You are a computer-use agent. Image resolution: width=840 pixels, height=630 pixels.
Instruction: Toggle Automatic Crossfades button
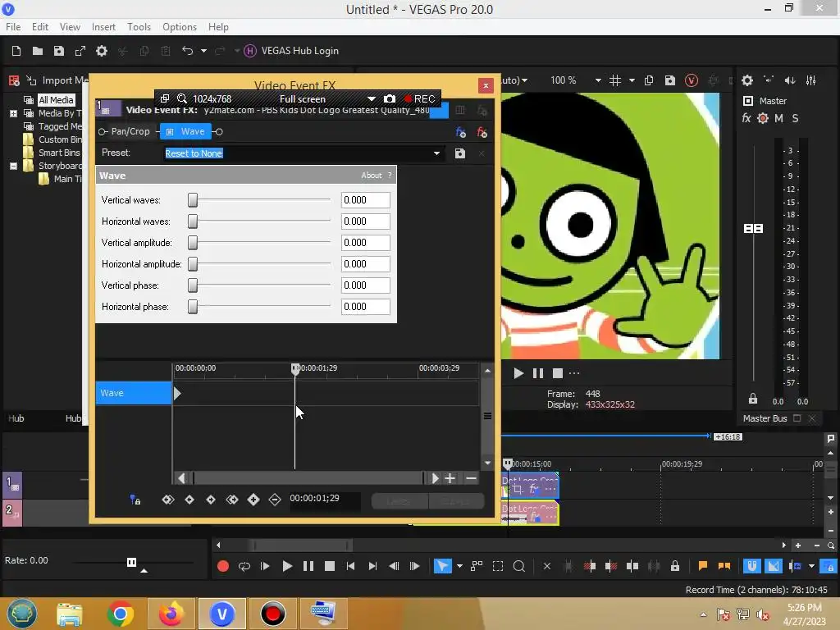point(773,566)
